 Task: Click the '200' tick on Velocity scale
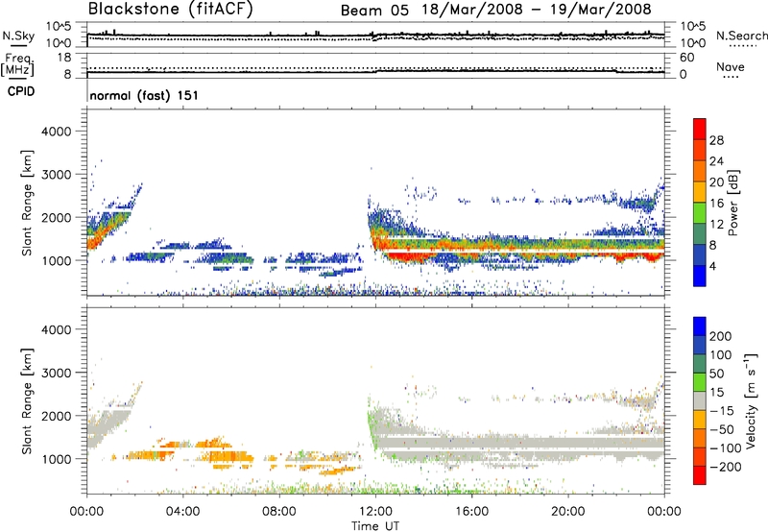point(721,336)
